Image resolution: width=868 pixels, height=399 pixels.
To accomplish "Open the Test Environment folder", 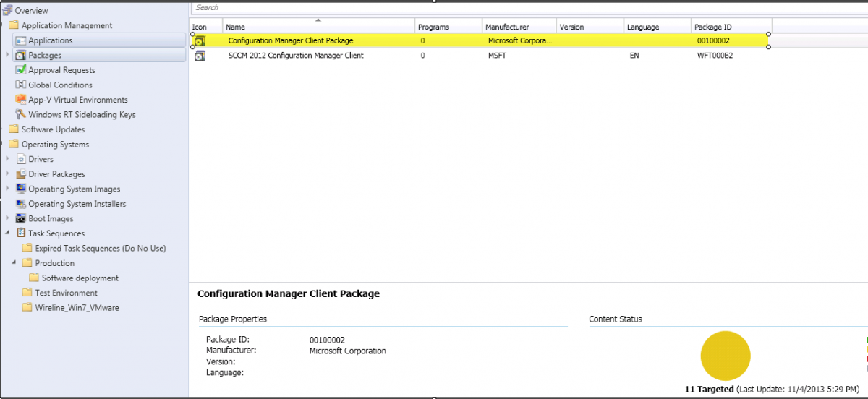I will 67,293.
